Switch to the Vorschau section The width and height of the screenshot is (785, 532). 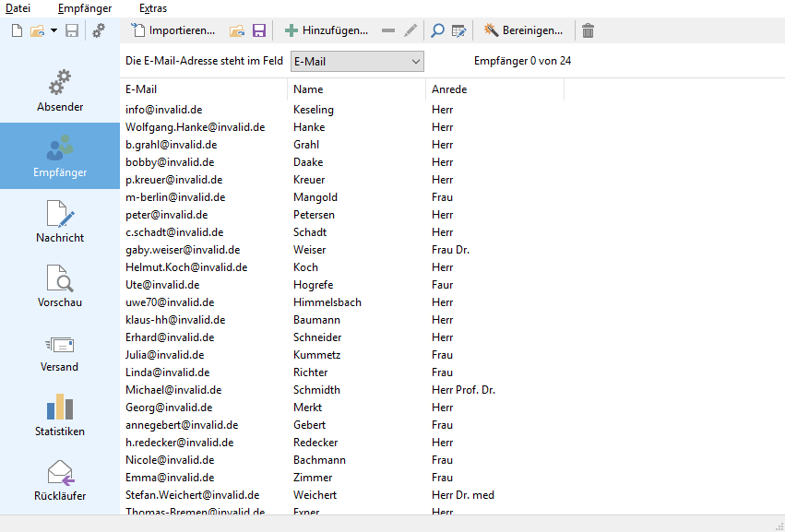click(60, 286)
